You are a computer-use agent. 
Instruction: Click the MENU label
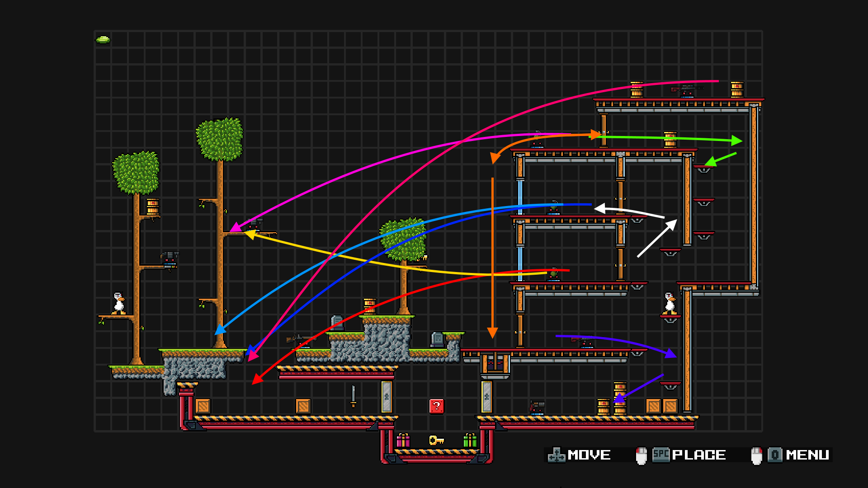point(807,455)
